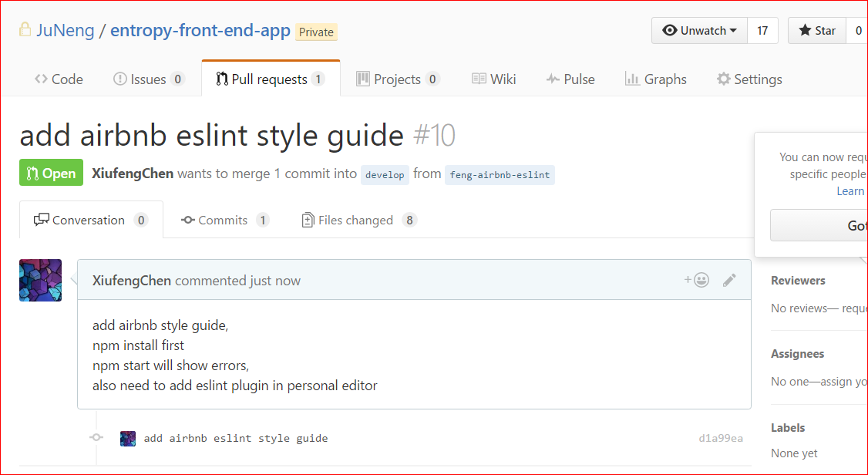Click the Wiki book icon
Image resolution: width=868 pixels, height=475 pixels.
point(479,79)
